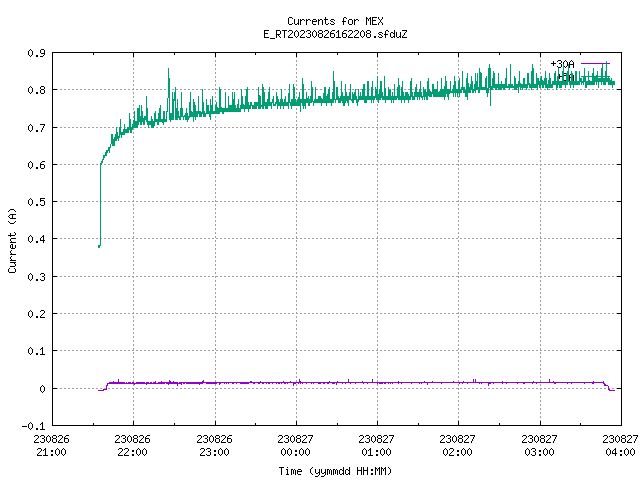Click the y-axis tick label '0.4'
Screen dimensions: 640x480
(x=36, y=239)
